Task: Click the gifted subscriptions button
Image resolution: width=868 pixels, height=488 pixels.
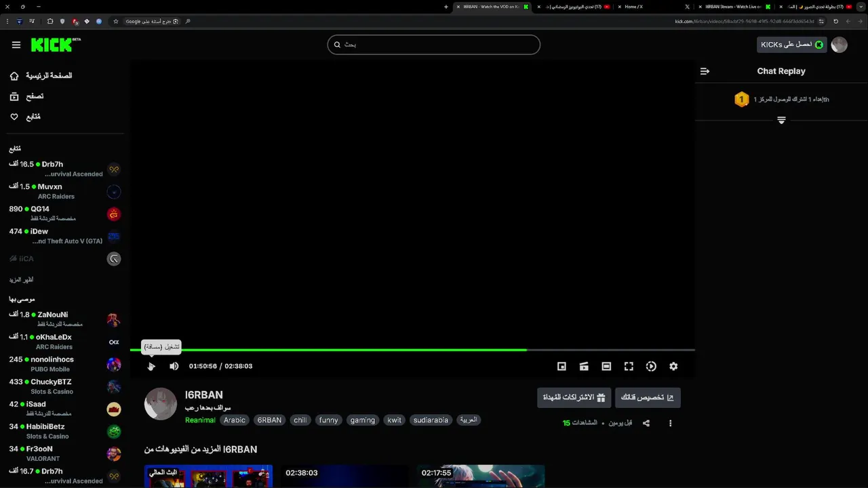Action: pyautogui.click(x=574, y=398)
